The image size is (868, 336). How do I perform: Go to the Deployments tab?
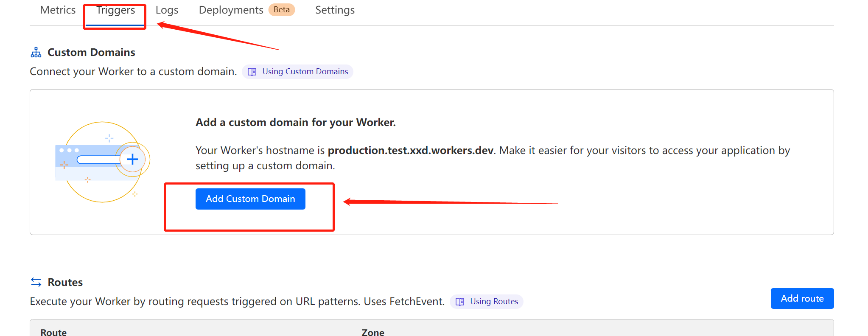[231, 10]
